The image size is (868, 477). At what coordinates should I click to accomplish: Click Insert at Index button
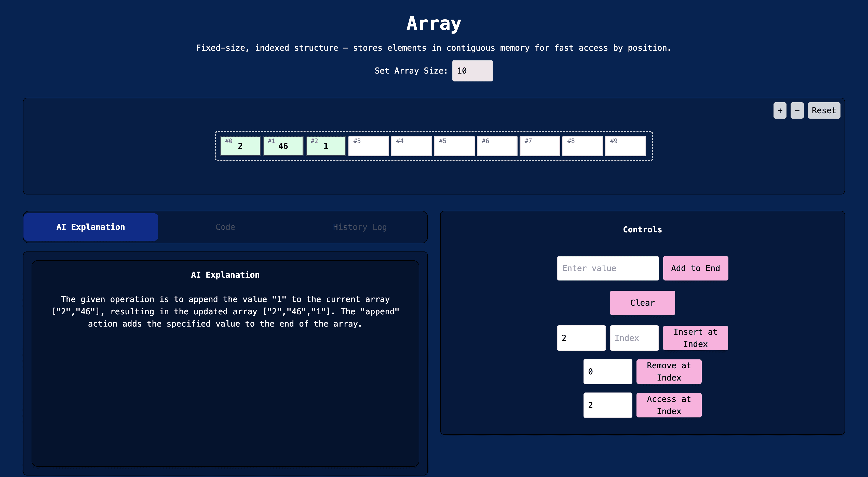pyautogui.click(x=695, y=338)
